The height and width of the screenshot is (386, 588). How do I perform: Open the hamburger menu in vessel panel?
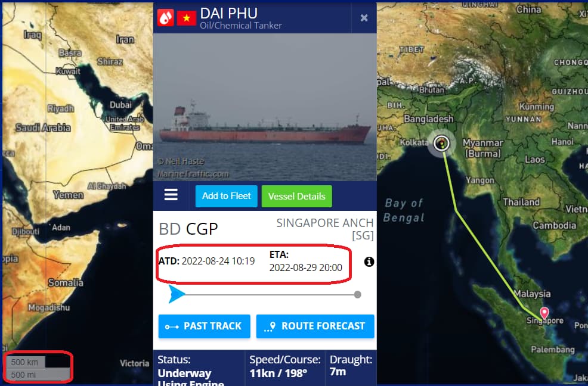point(171,195)
